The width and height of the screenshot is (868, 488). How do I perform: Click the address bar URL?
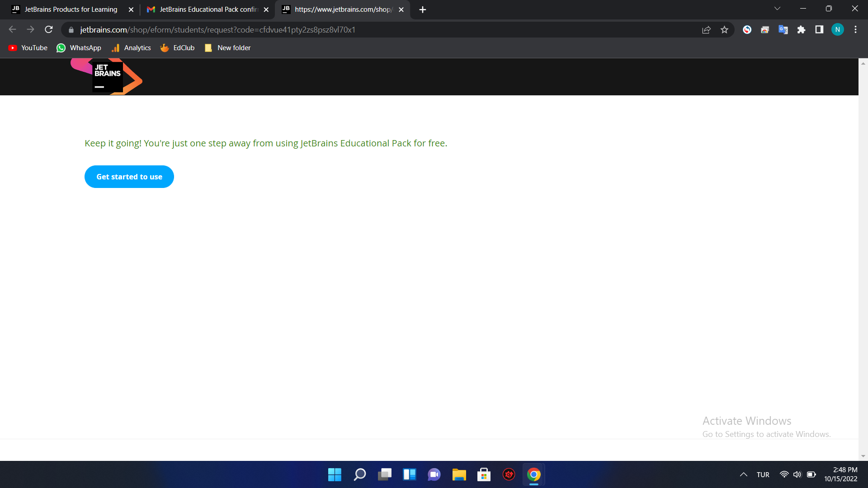217,30
